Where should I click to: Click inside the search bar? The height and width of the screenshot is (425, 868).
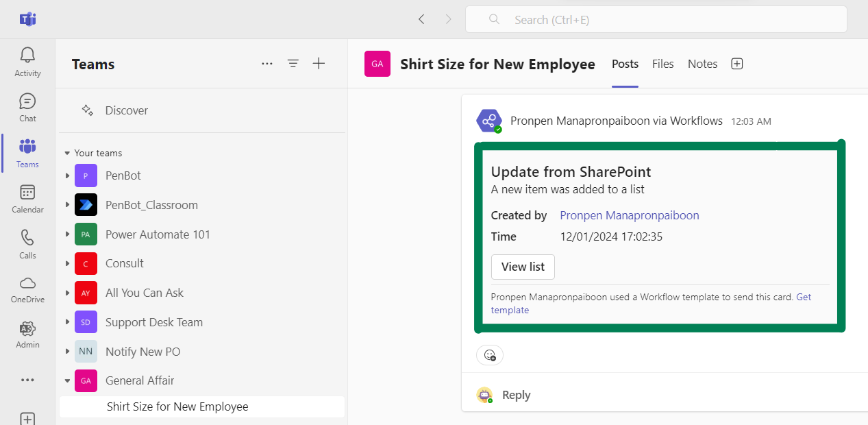[x=656, y=19]
